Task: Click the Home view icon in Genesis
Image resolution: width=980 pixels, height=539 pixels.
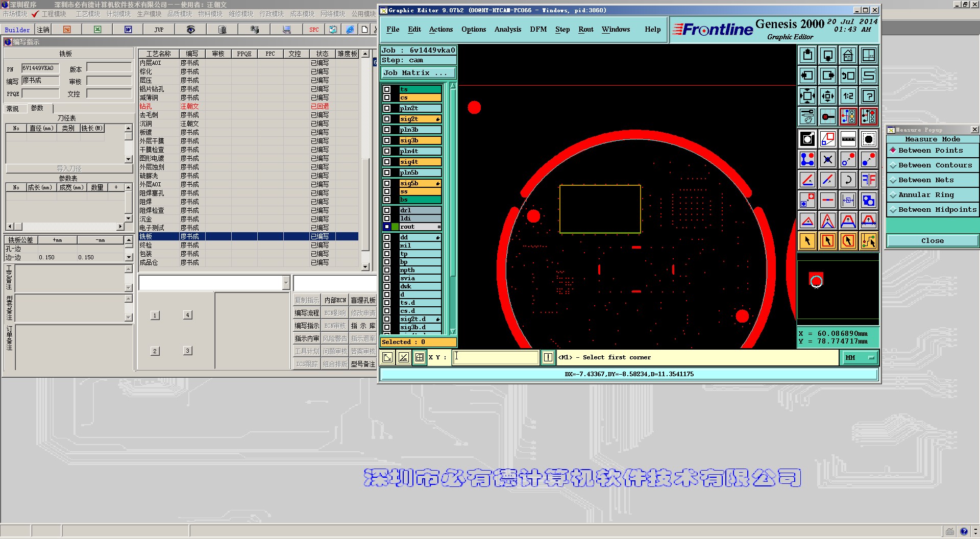Action: point(848,55)
